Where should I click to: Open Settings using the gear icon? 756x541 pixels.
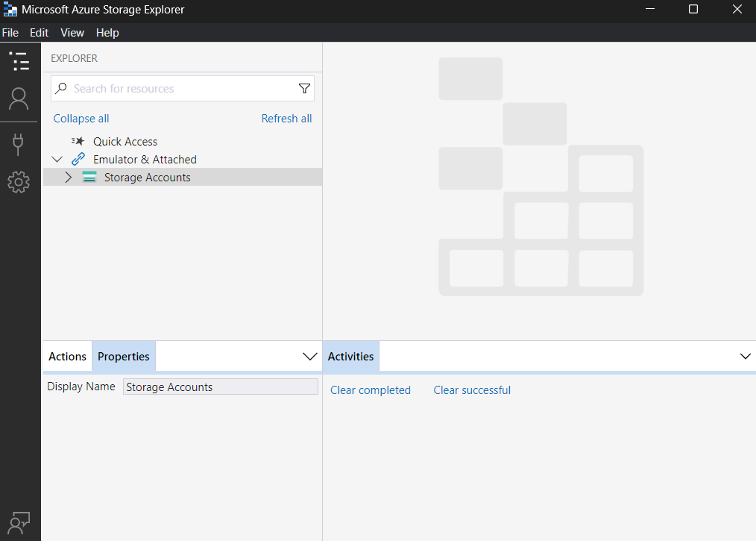coord(19,181)
